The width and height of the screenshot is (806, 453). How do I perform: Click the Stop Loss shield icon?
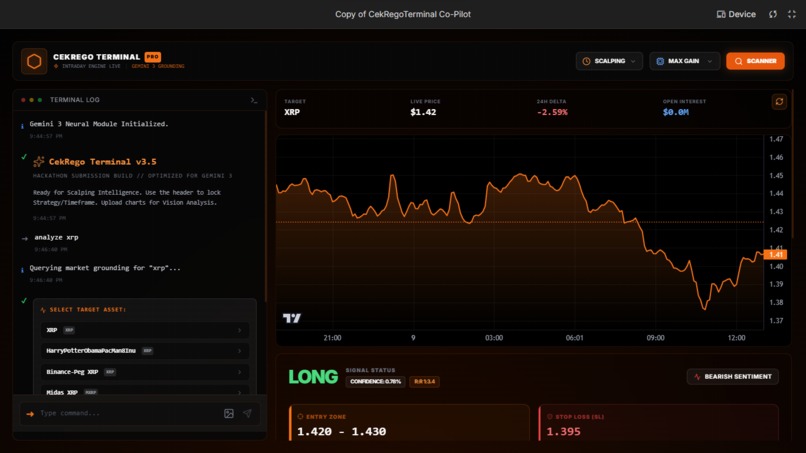click(x=549, y=416)
